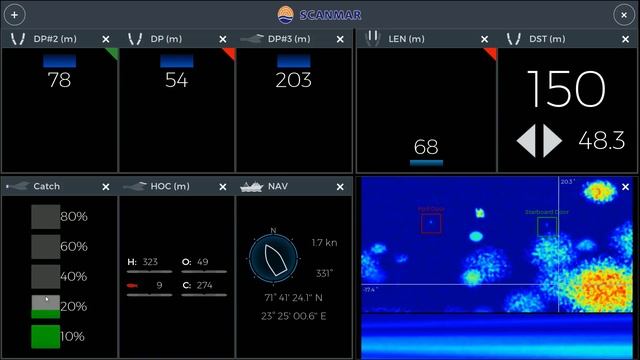640x360 pixels.
Task: Select the NAV panel header
Action: 294,187
